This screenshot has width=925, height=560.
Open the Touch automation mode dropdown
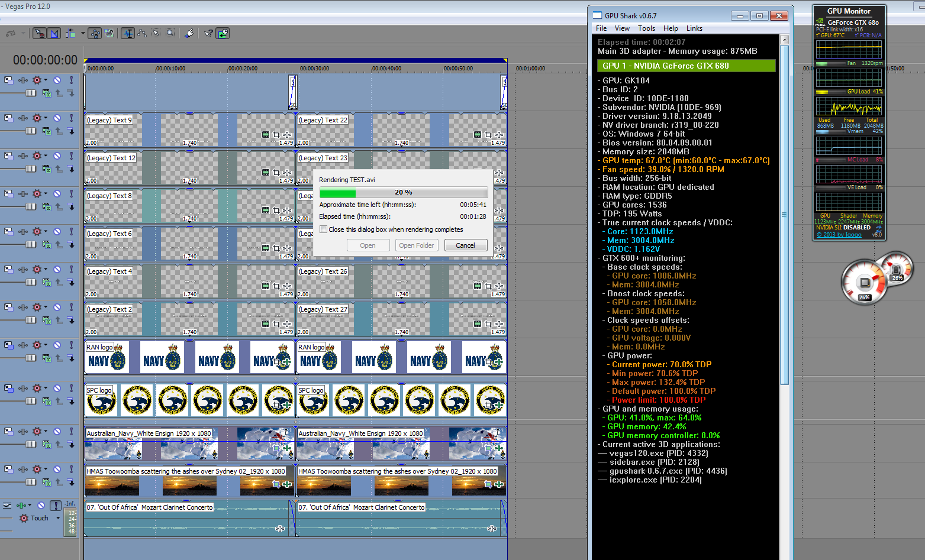tap(58, 518)
